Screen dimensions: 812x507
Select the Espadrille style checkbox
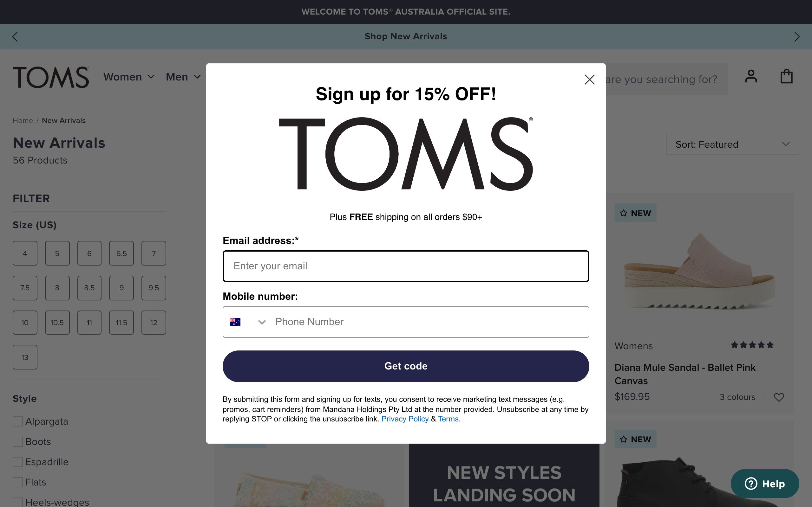tap(17, 462)
